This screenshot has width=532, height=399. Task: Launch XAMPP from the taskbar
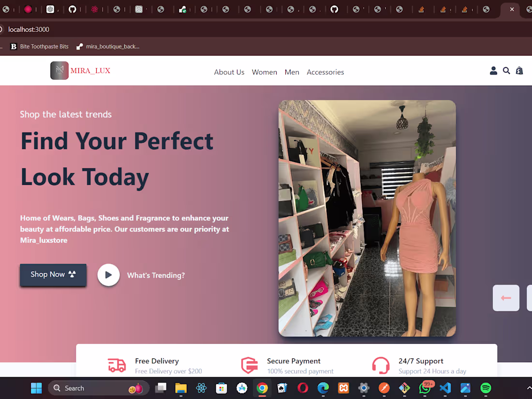pyautogui.click(x=343, y=388)
